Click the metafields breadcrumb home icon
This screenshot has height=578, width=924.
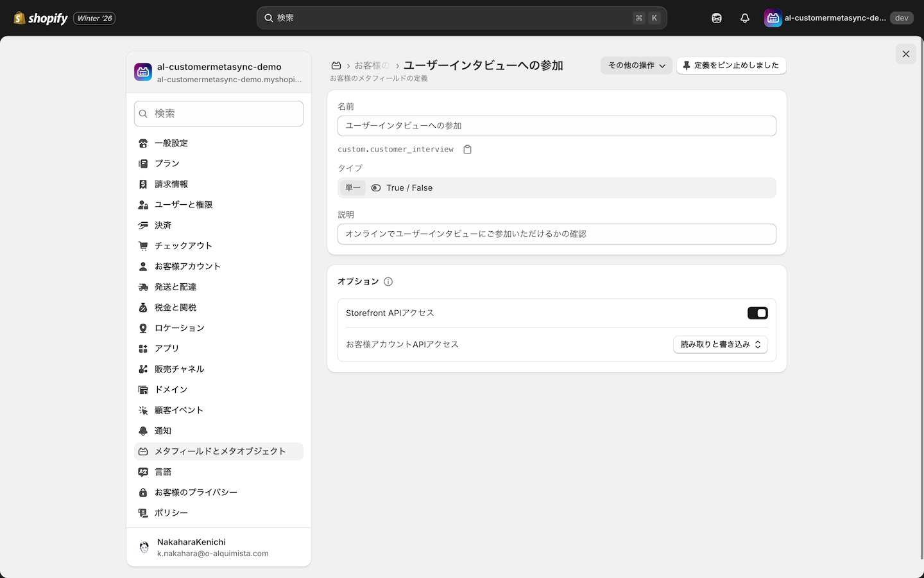pos(336,66)
